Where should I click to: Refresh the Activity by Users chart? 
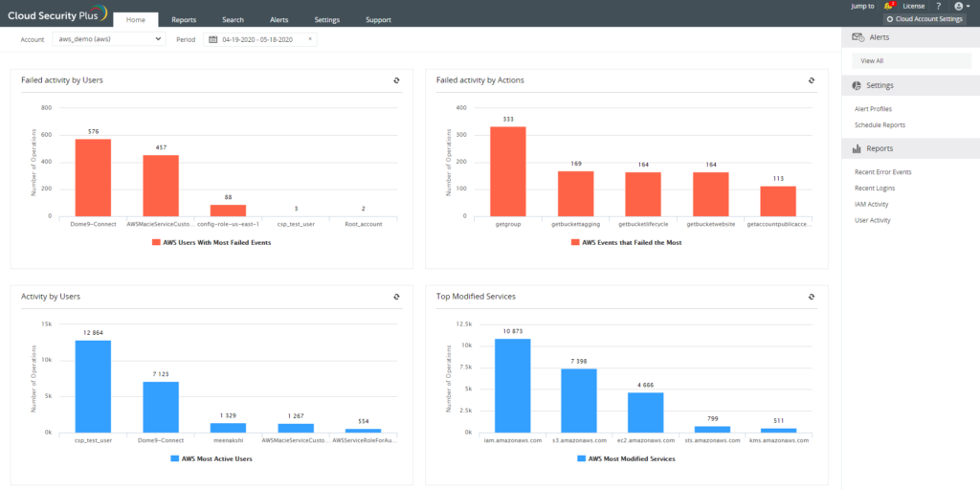(396, 297)
